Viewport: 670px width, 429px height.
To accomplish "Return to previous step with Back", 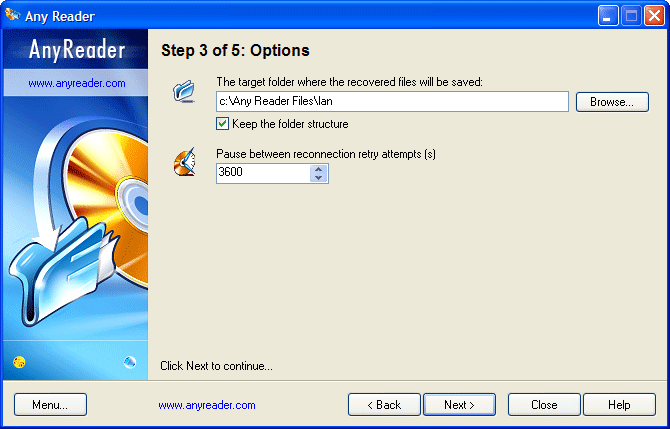I will pyautogui.click(x=384, y=405).
